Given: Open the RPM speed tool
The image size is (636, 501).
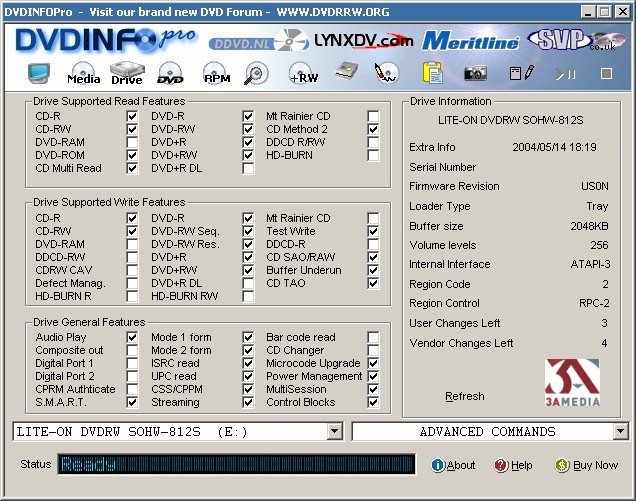Looking at the screenshot, I should [216, 73].
